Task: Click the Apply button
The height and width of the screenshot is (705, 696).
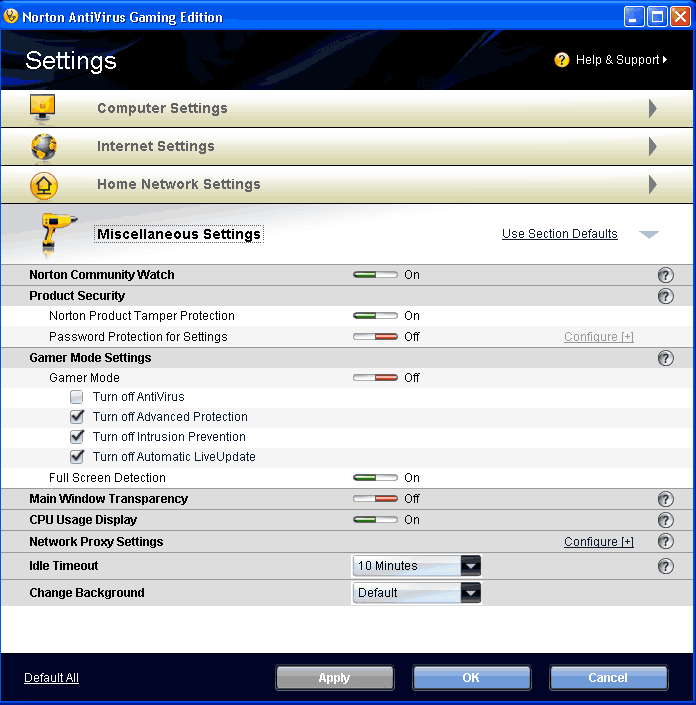Action: (335, 678)
